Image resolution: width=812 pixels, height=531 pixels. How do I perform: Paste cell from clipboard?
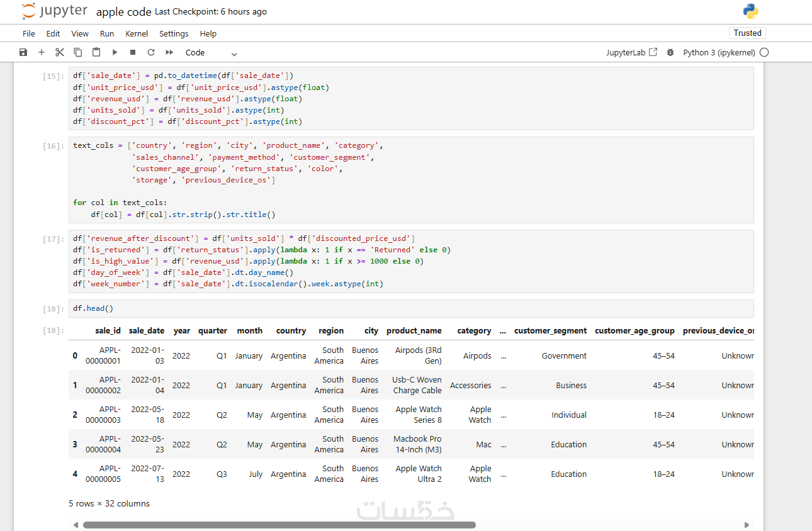pos(96,53)
